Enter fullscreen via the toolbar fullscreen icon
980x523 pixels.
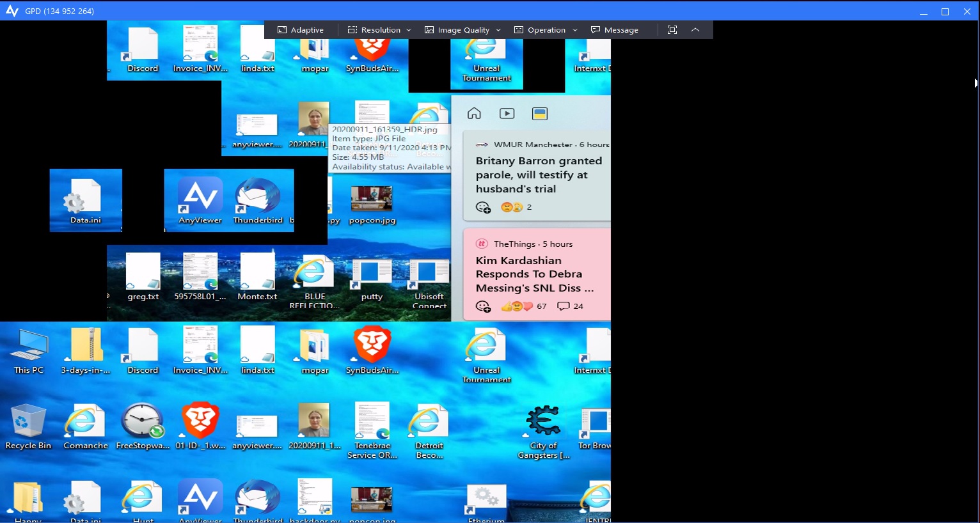[x=672, y=30]
